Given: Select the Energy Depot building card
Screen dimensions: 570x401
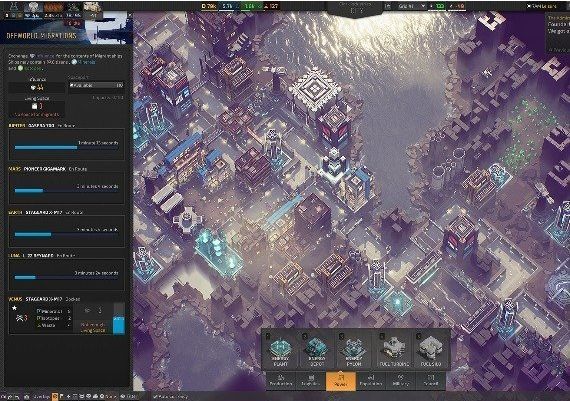Looking at the screenshot, I should point(317,349).
